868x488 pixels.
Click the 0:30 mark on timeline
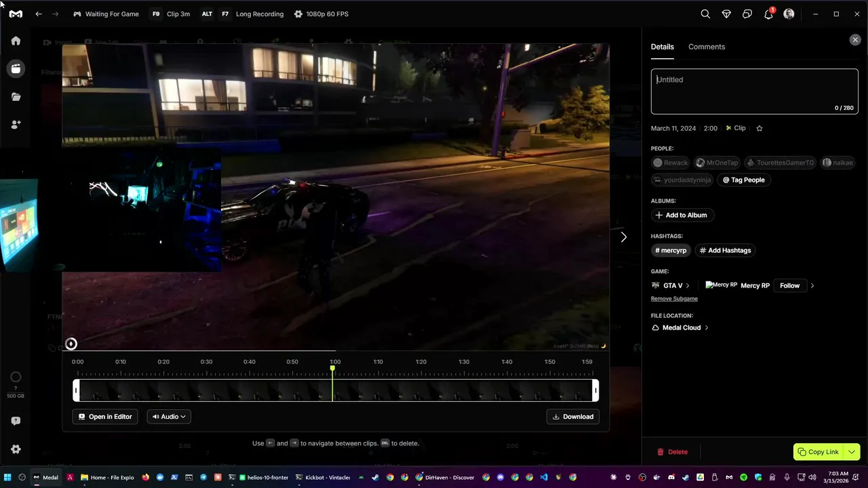coord(206,362)
